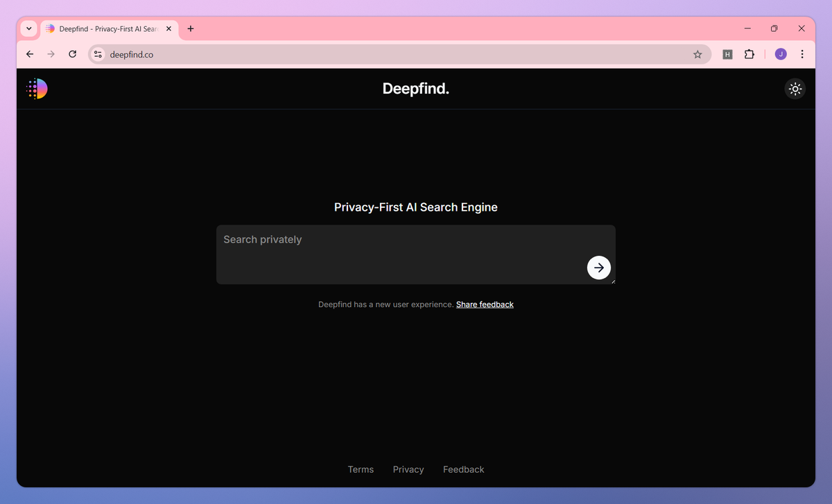Submit search with the arrow button
832x504 pixels.
pos(599,268)
